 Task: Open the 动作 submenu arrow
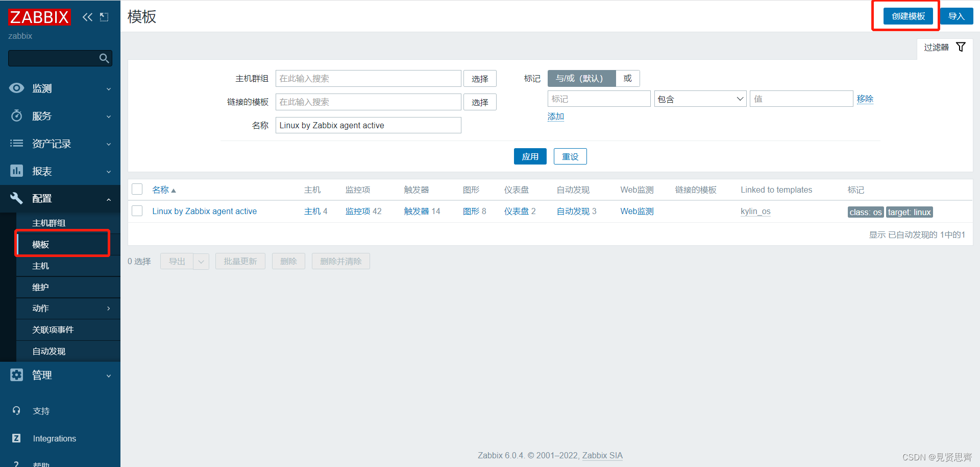109,308
